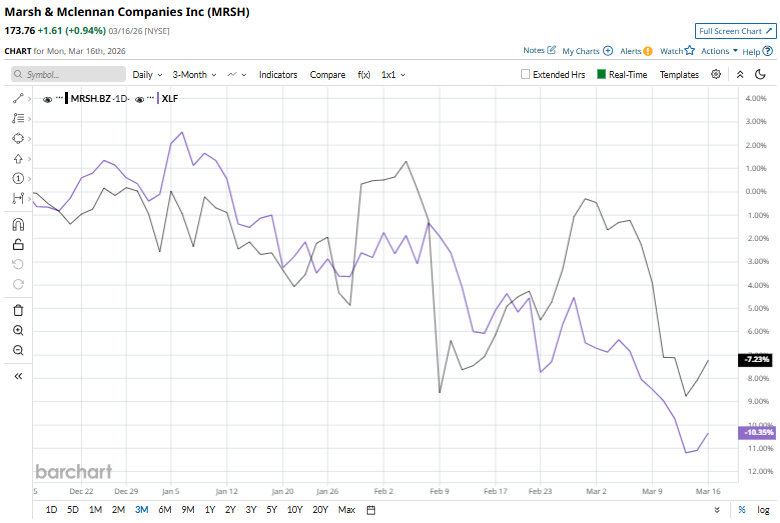Click the lock drawings icon
The width and height of the screenshot is (780, 523).
click(x=18, y=244)
